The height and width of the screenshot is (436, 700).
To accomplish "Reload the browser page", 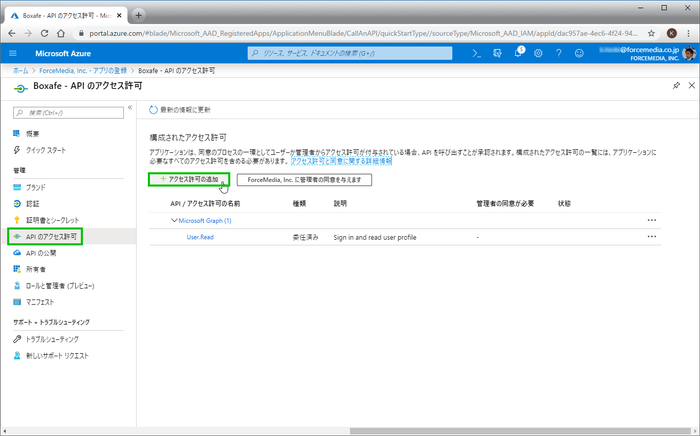I will pos(44,33).
